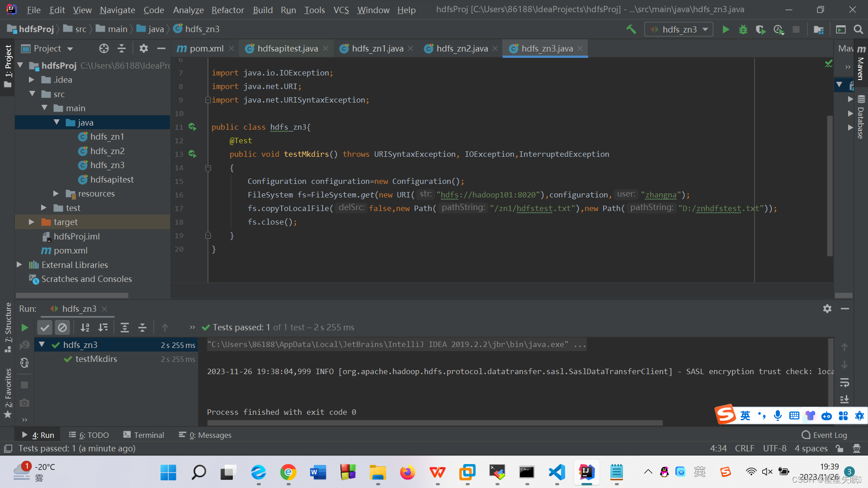868x488 pixels.
Task: Expand the External Libraries node
Action: (x=19, y=265)
